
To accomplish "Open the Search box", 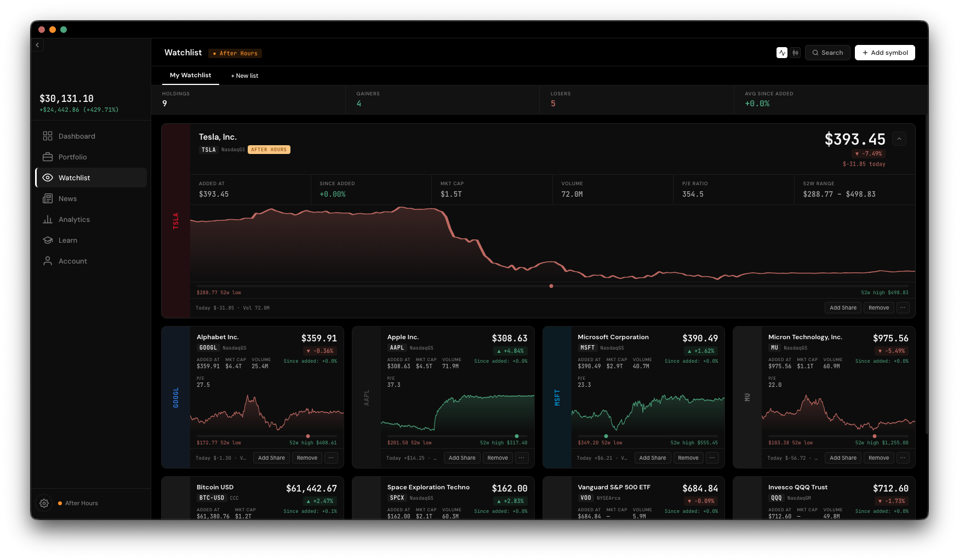I will 827,53.
